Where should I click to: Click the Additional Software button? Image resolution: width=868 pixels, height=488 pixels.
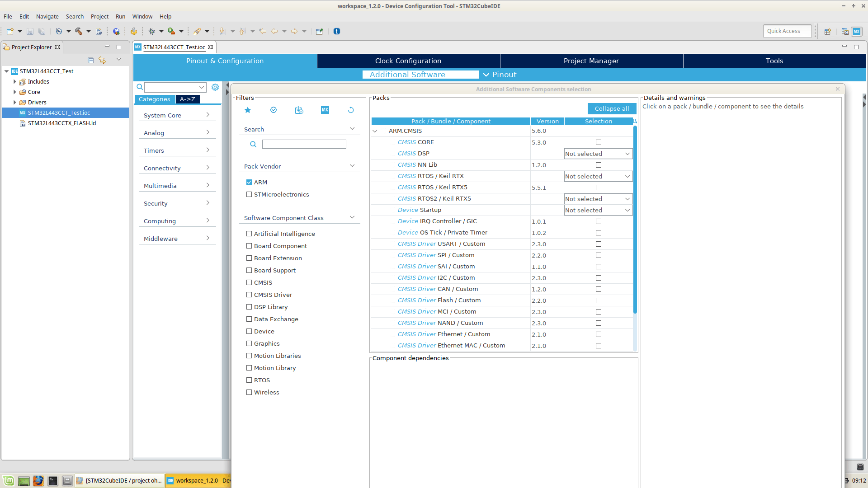pyautogui.click(x=420, y=75)
